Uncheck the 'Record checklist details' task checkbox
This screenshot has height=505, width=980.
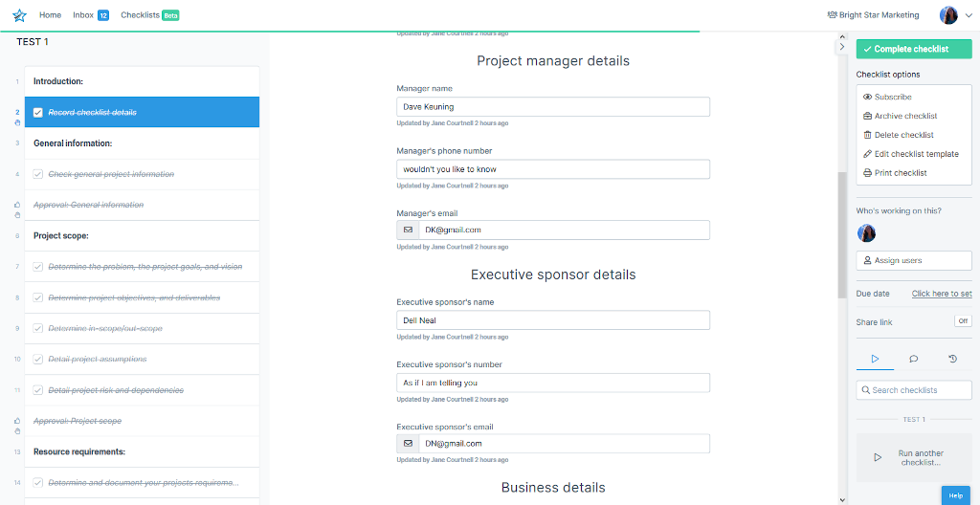[x=38, y=113]
